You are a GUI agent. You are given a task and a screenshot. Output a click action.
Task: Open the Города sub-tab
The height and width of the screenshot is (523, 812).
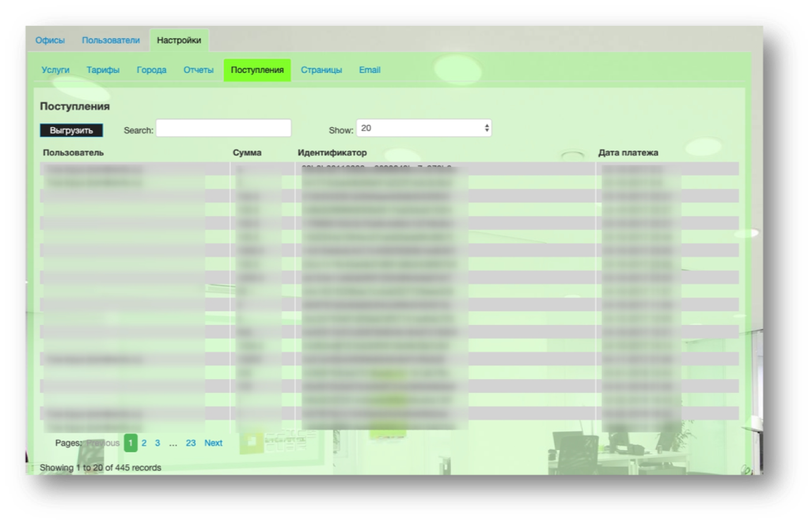pyautogui.click(x=151, y=70)
